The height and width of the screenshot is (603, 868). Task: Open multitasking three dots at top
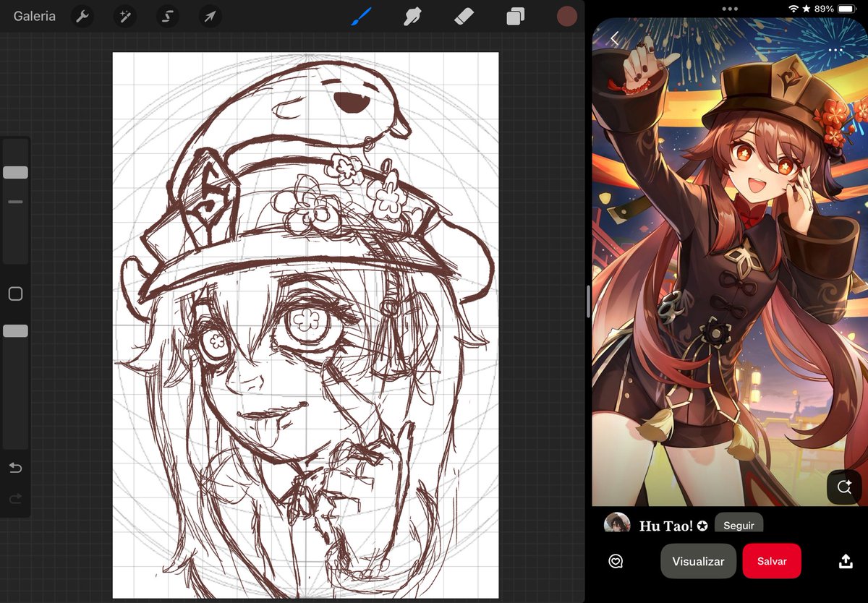pyautogui.click(x=730, y=9)
